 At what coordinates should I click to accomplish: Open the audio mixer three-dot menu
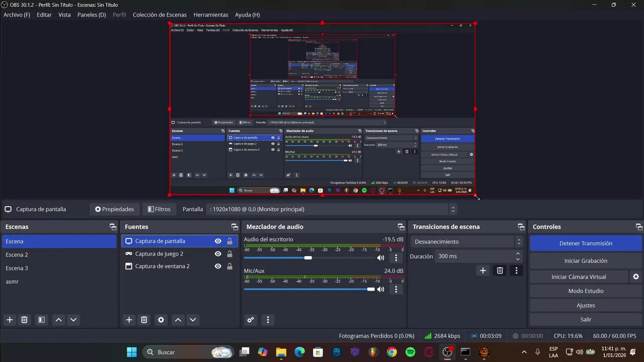pyautogui.click(x=268, y=320)
